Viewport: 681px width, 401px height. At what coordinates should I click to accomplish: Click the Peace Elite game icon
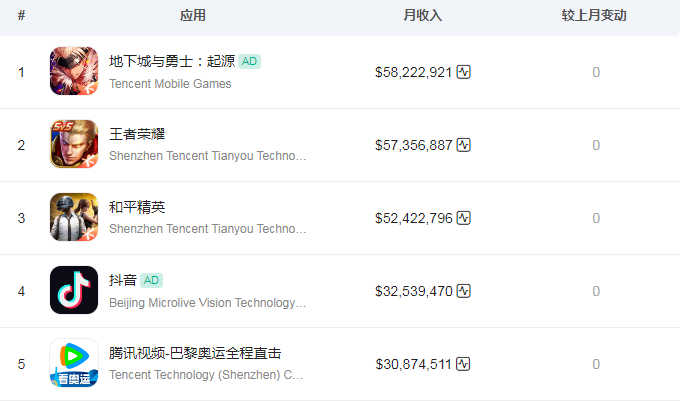point(74,218)
